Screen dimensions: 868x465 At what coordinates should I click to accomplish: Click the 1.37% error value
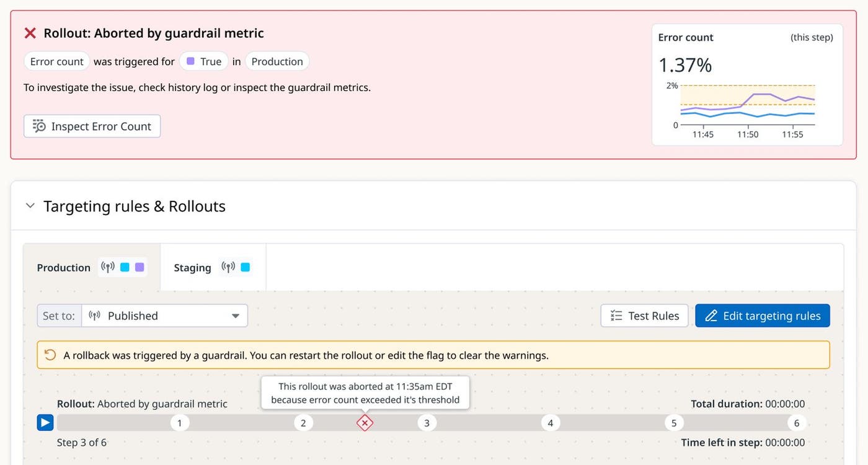685,65
